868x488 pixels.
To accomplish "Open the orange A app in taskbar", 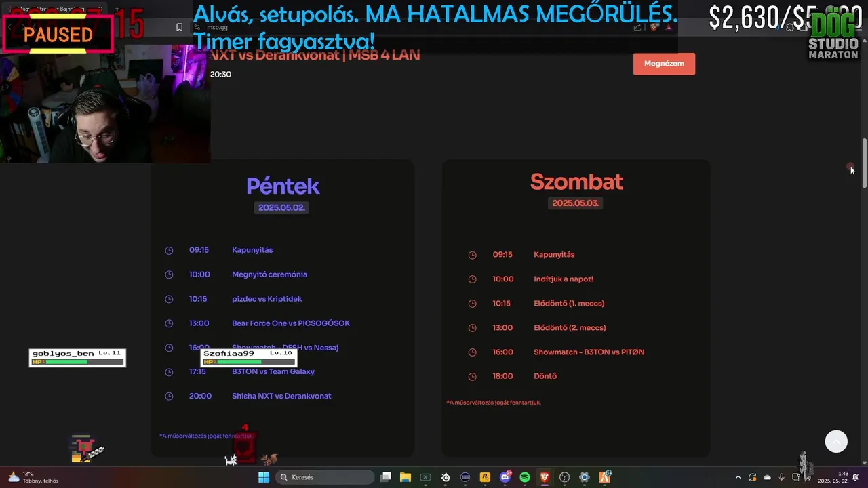I will click(x=604, y=477).
